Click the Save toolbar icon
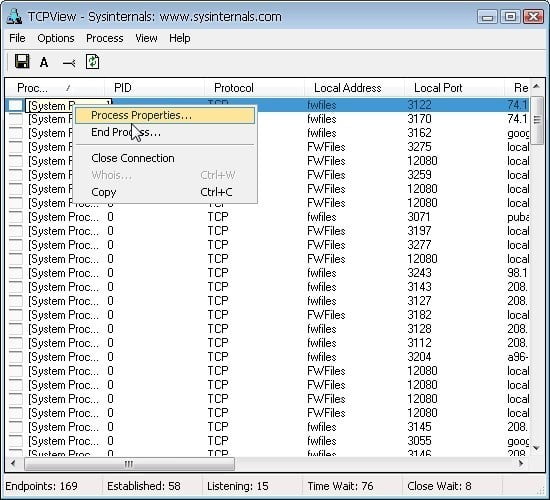Viewport: 550px width, 500px height. pos(22,62)
